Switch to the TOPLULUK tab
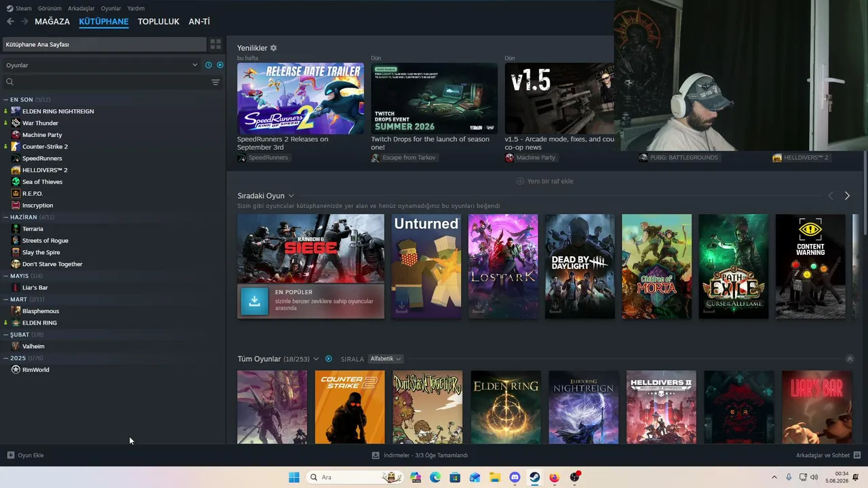The height and width of the screenshot is (488, 868). [x=159, y=22]
